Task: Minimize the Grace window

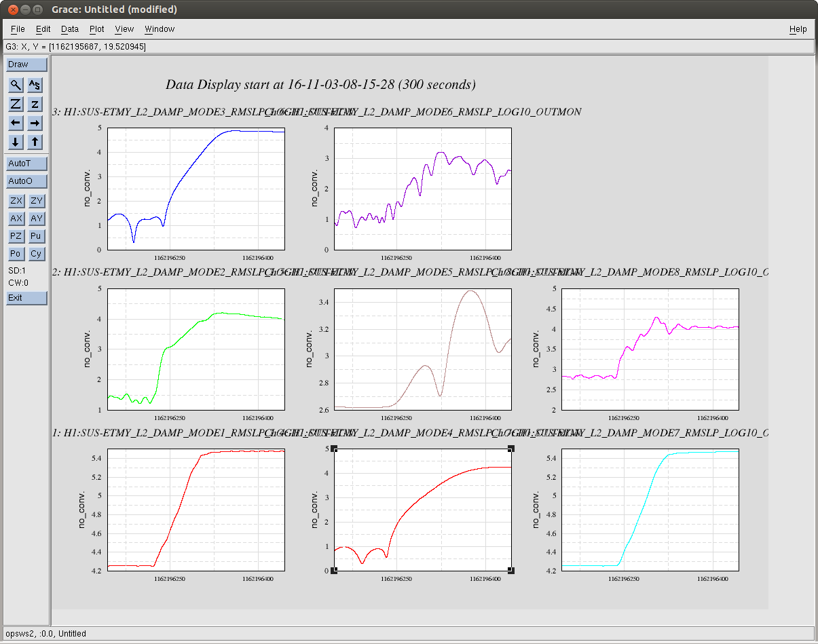Action: coord(24,10)
